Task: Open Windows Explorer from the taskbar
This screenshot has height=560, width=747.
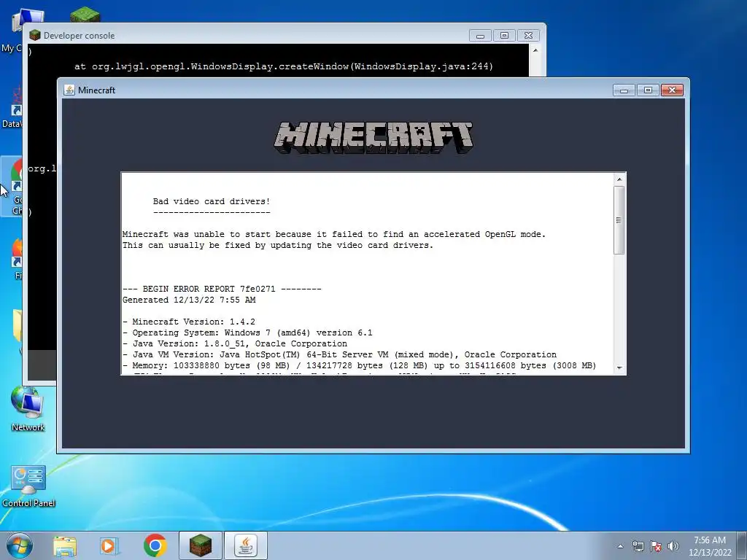Action: pyautogui.click(x=64, y=545)
